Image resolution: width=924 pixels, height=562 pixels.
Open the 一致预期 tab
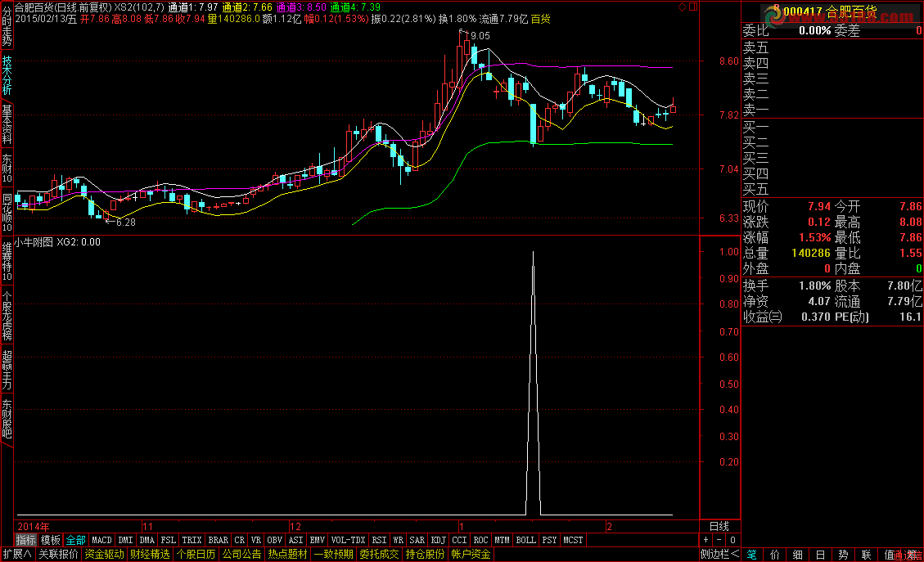tap(334, 555)
